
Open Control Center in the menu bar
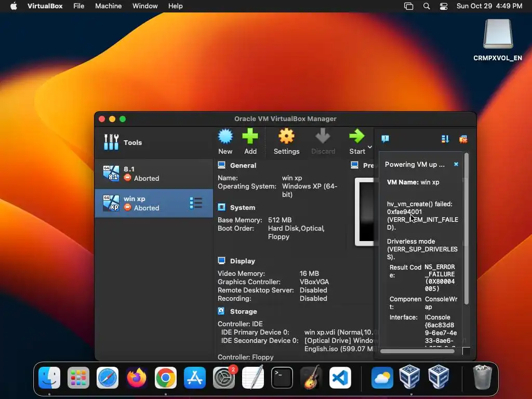[444, 6]
